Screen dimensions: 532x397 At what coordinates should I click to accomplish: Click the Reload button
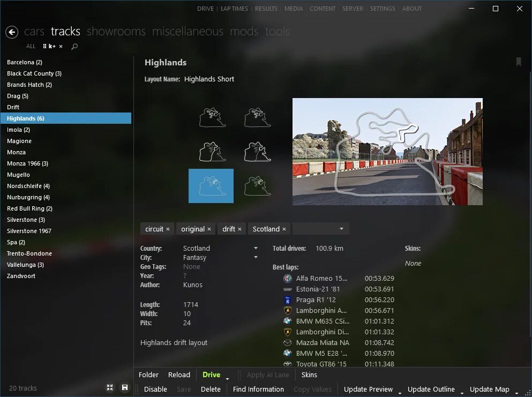[179, 375]
